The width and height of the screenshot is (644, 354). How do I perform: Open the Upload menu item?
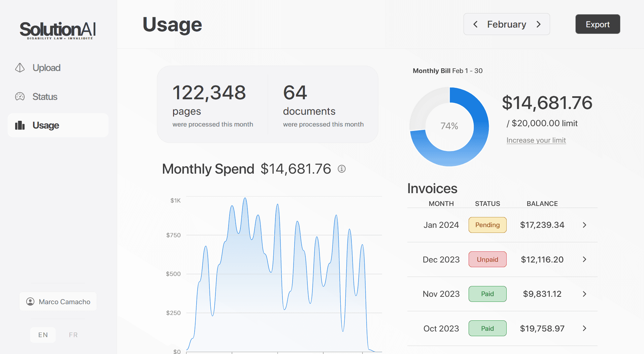(x=46, y=68)
